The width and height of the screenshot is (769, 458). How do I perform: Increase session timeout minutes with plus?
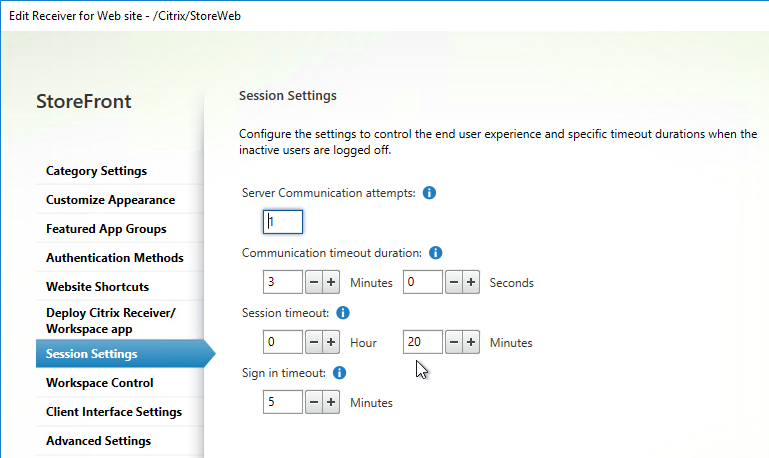[x=471, y=342]
